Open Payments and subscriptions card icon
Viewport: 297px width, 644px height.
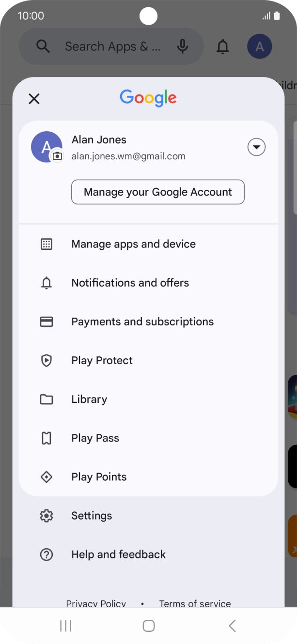tap(46, 322)
